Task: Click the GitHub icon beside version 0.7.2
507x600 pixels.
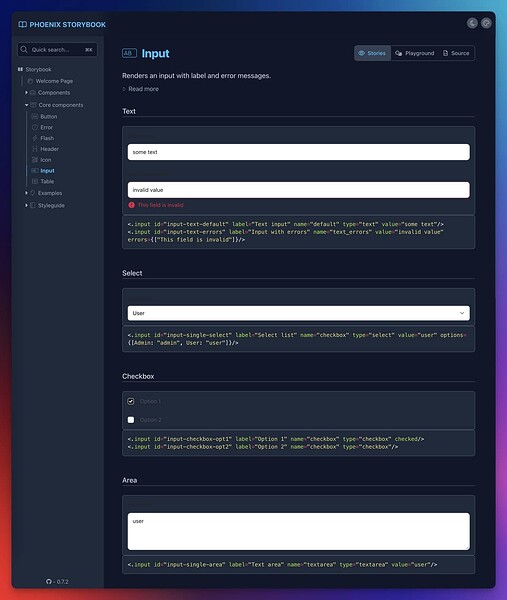Action: coord(49,581)
